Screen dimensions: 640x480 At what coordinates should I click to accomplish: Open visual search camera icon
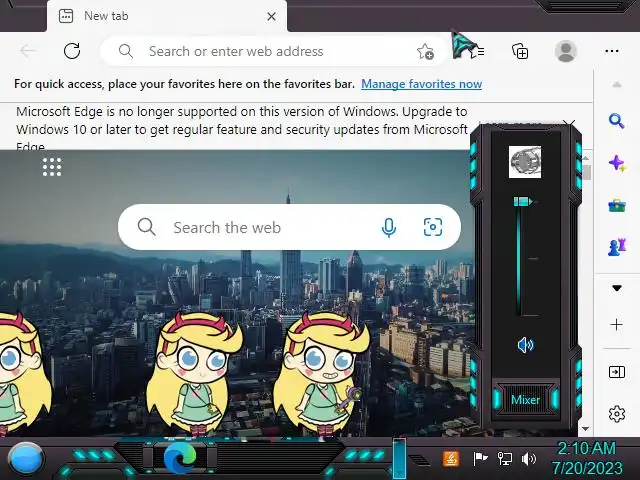[433, 227]
